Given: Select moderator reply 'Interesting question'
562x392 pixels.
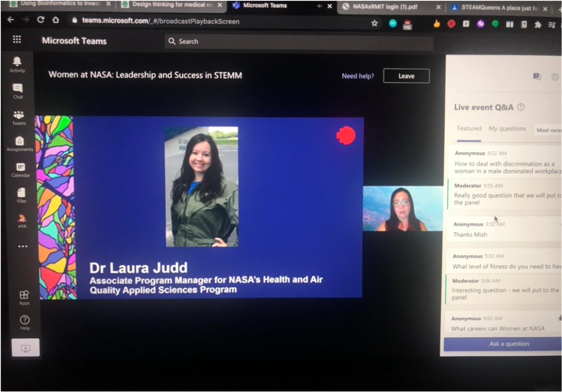Looking at the screenshot, I should coord(504,289).
